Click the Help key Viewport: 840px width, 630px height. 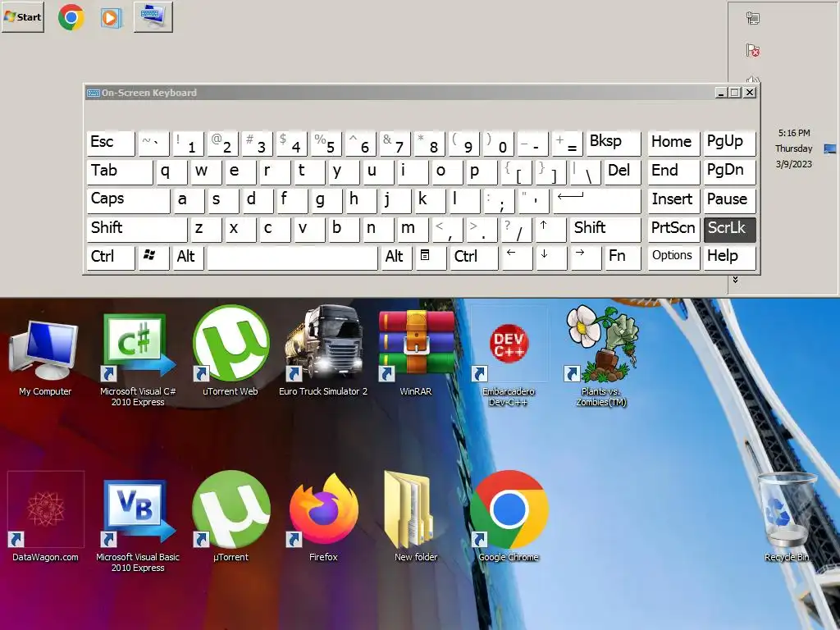729,258
